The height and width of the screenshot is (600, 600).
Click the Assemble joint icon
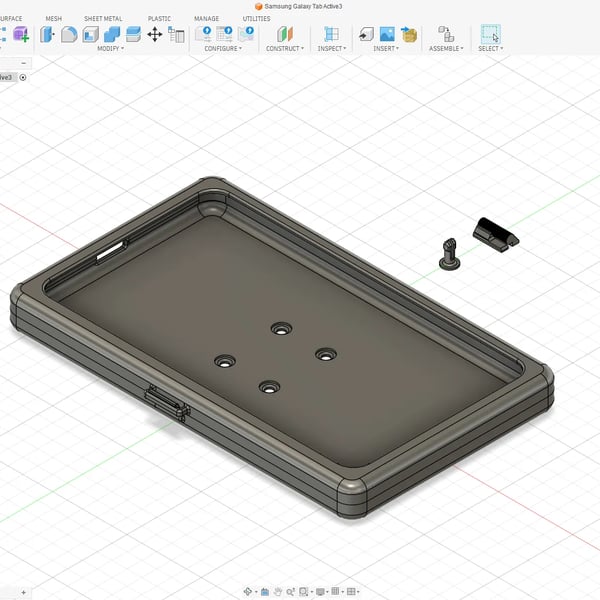pyautogui.click(x=446, y=34)
